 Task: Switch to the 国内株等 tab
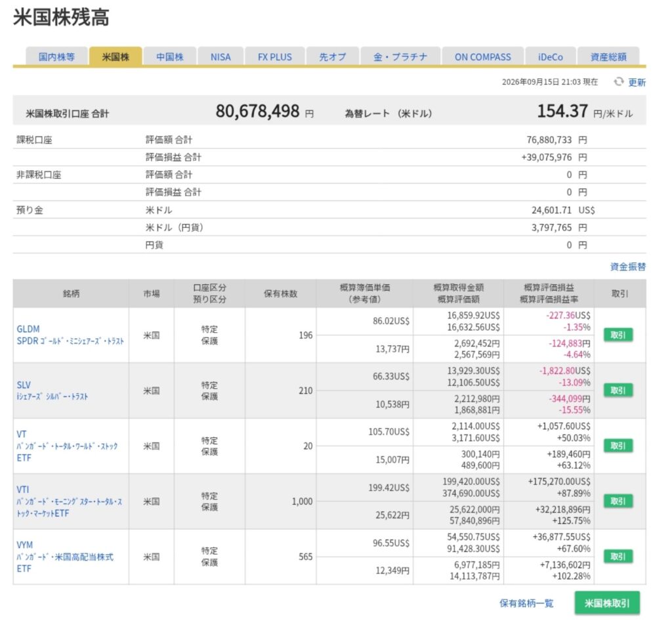tap(56, 56)
